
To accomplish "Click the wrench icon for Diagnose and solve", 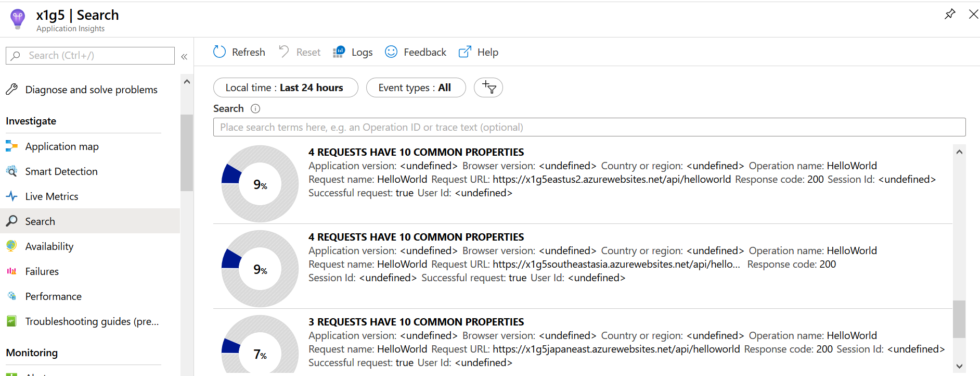I will 12,90.
